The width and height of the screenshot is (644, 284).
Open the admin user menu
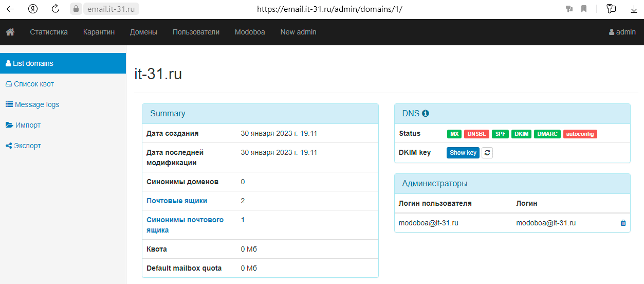point(622,32)
